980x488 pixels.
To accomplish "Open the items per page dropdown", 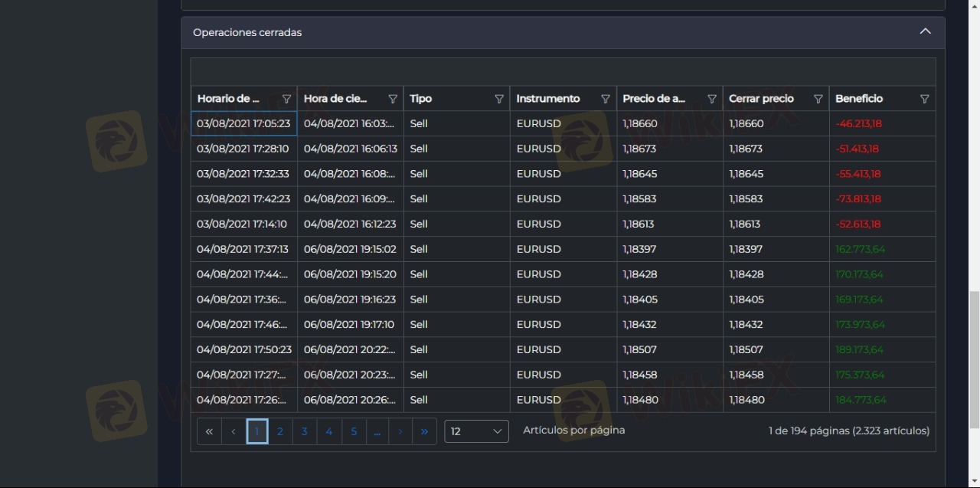I will 476,431.
